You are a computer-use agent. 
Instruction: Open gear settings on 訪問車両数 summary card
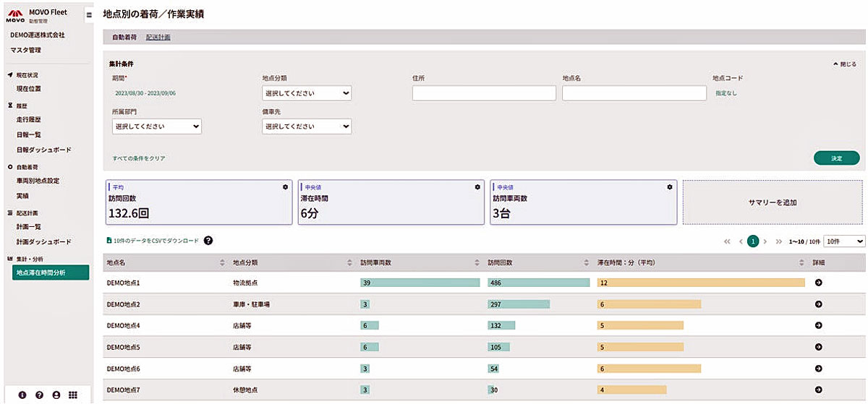(670, 186)
